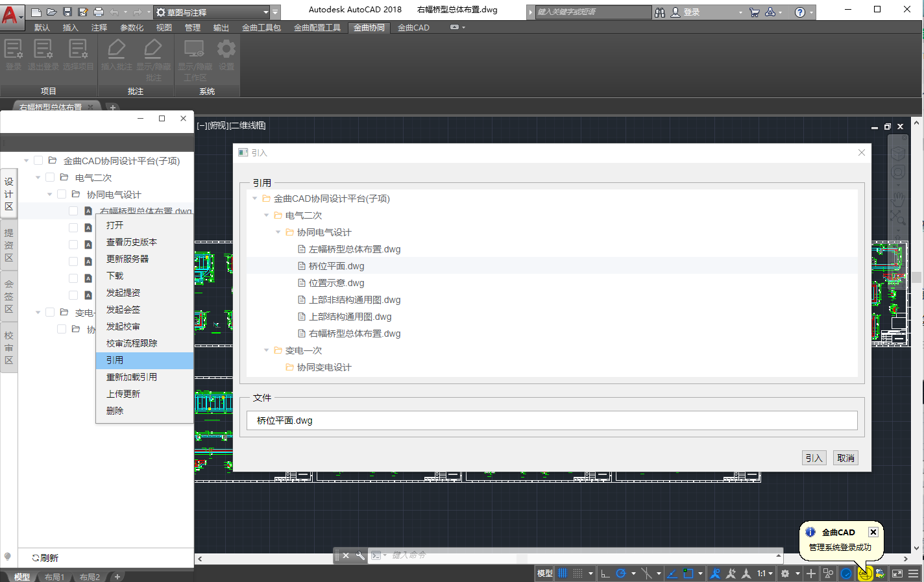
Task: Click the wrench icon on command line
Action: click(x=360, y=555)
